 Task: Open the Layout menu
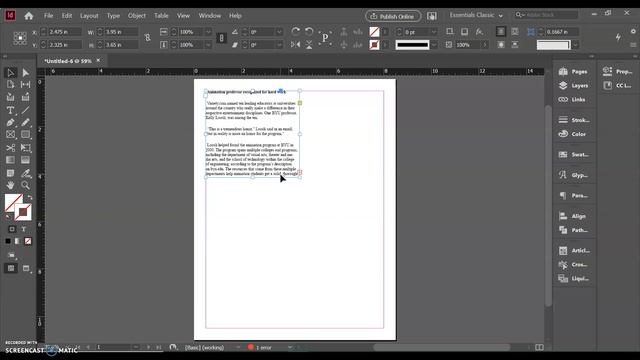[x=89, y=16]
